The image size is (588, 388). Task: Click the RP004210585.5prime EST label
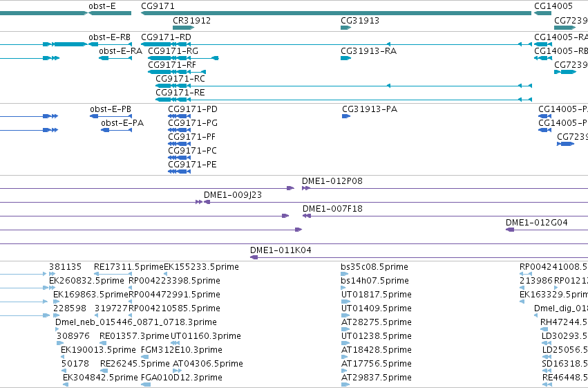click(x=174, y=308)
